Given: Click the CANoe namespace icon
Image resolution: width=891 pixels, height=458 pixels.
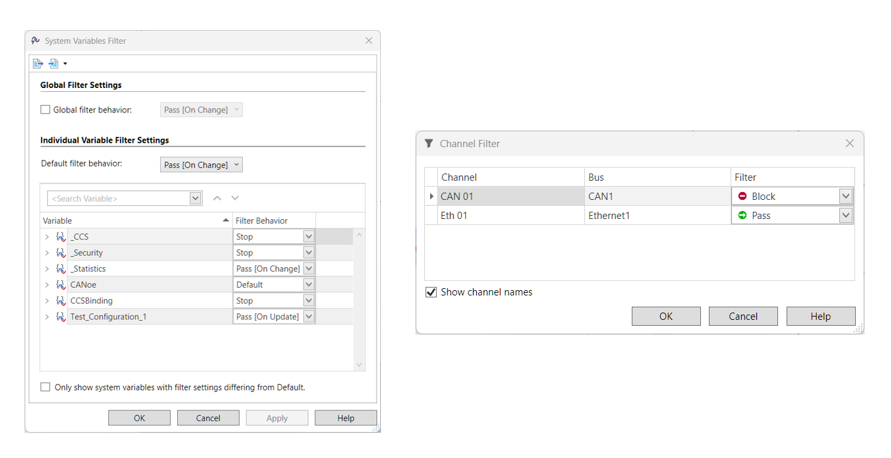Looking at the screenshot, I should (61, 285).
